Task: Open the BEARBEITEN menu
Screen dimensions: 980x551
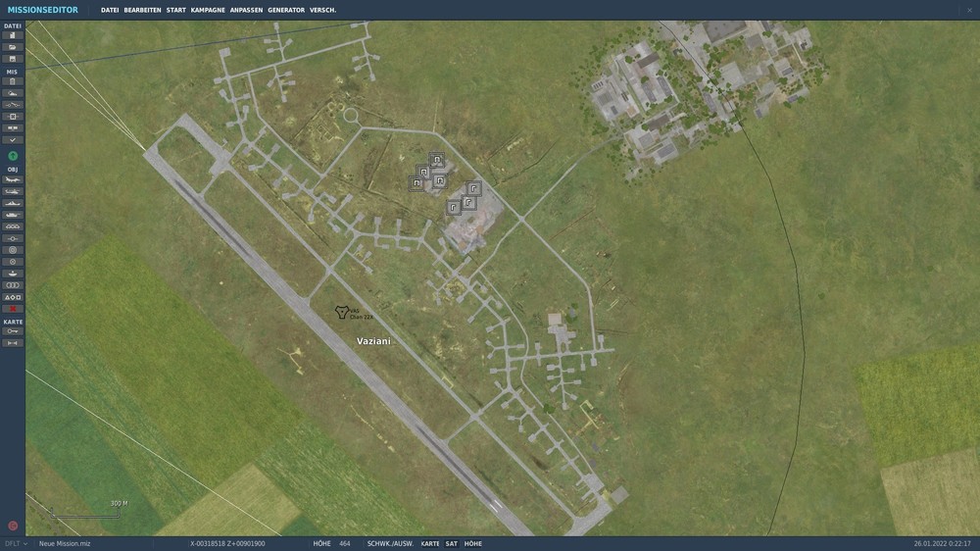Action: (x=142, y=10)
